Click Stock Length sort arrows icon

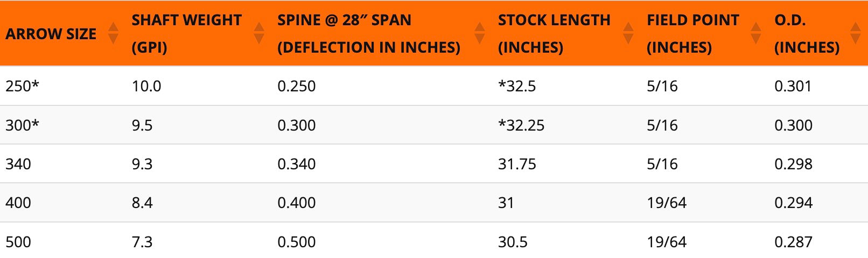pyautogui.click(x=628, y=33)
